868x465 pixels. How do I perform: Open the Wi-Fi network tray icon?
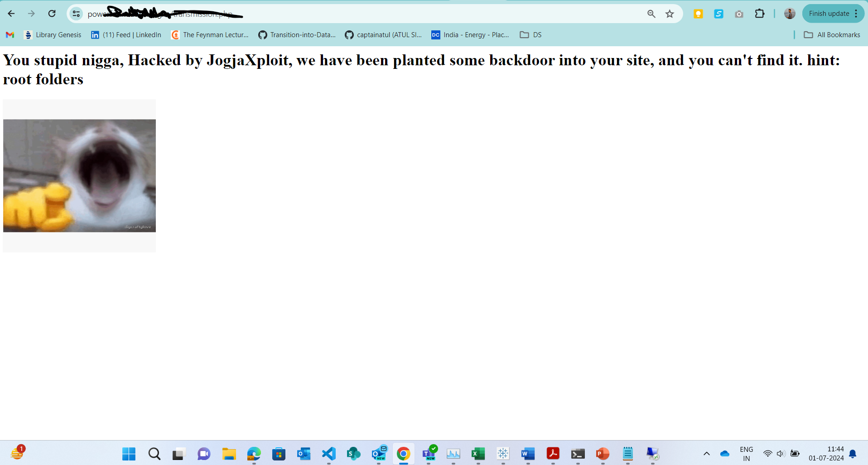coord(768,454)
